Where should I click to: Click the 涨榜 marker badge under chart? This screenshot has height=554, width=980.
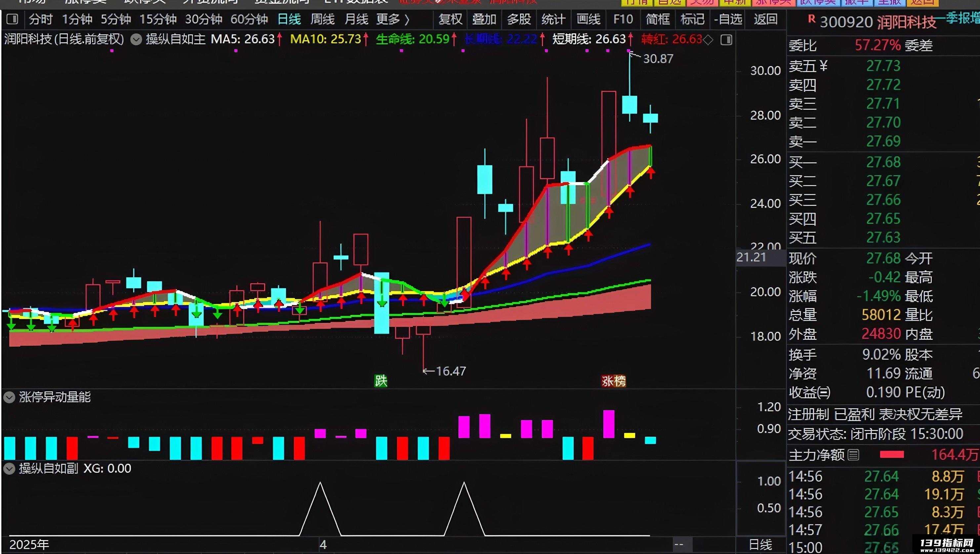point(614,380)
